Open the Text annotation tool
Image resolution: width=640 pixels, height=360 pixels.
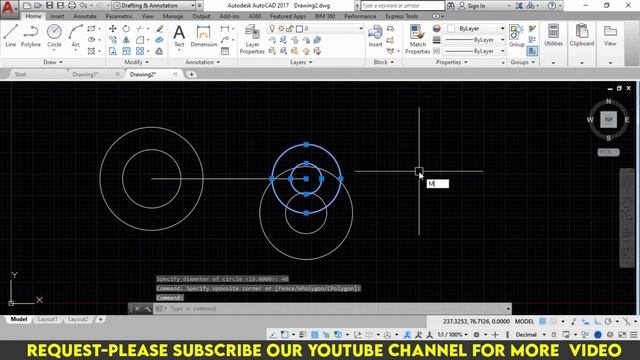coord(179,36)
